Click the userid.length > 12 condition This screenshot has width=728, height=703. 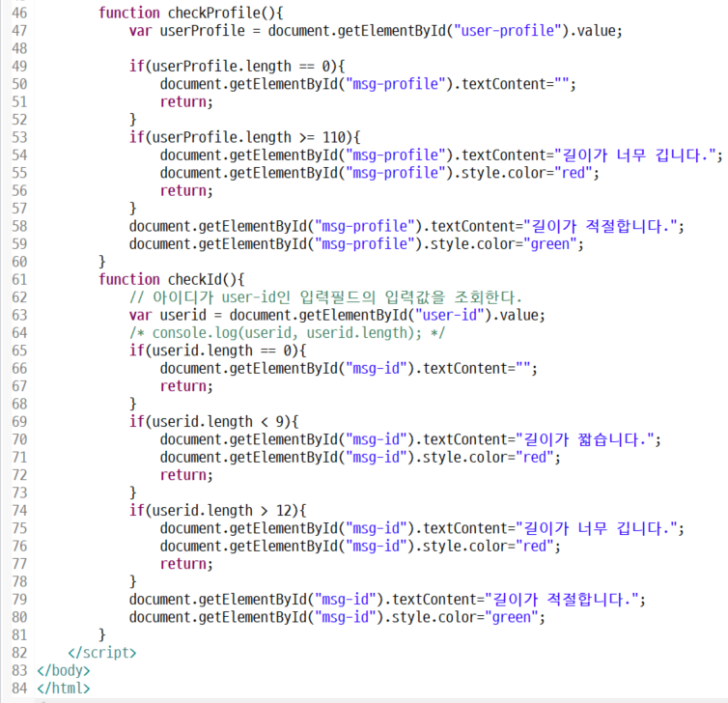(221, 511)
